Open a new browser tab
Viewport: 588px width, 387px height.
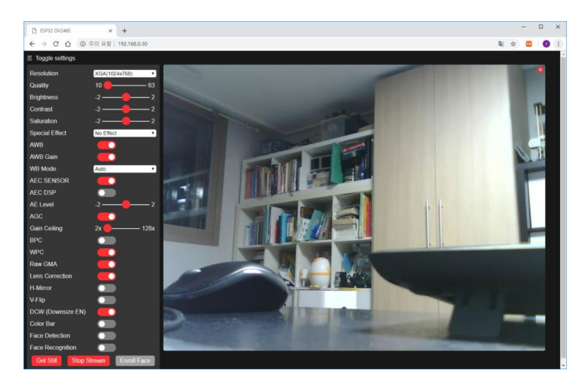(124, 30)
